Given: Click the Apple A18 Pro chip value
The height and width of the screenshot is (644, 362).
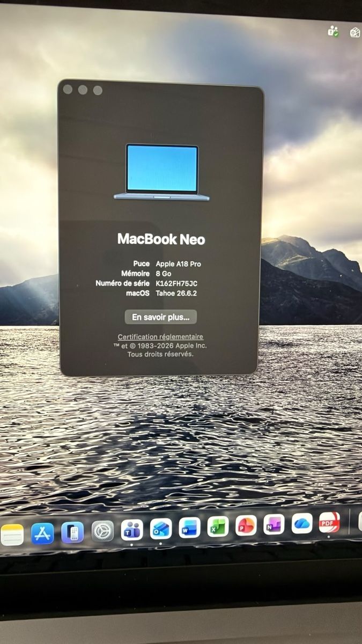Looking at the screenshot, I should pyautogui.click(x=178, y=264).
